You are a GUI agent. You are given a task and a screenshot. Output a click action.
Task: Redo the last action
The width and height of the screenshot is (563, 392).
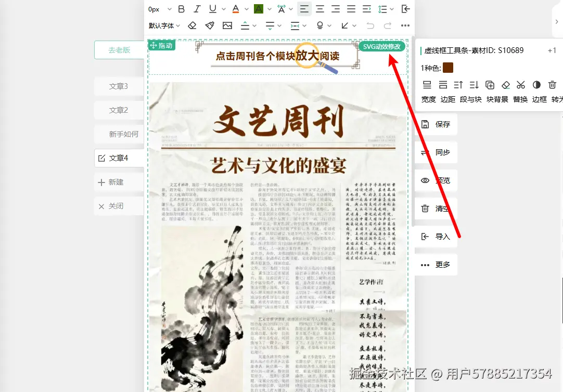(388, 25)
